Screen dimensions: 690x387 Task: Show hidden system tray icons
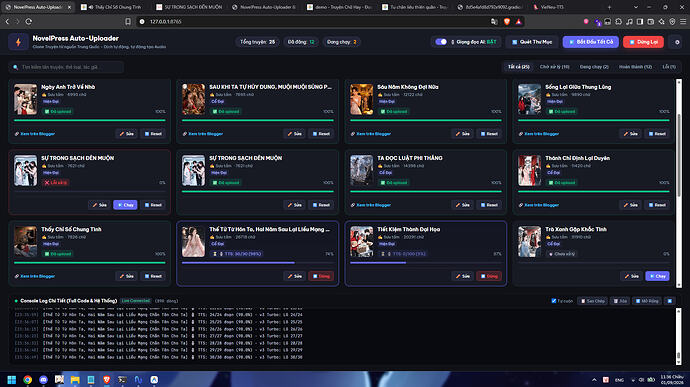[x=594, y=380]
